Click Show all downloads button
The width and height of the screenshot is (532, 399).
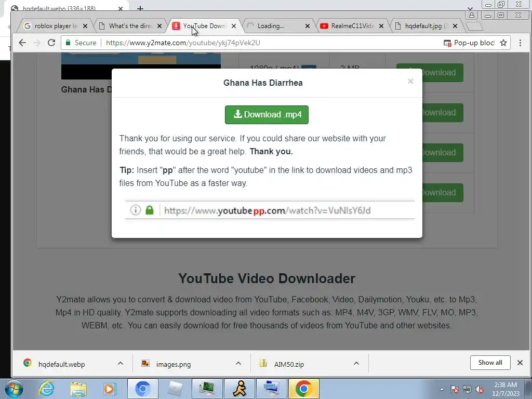[x=490, y=362]
